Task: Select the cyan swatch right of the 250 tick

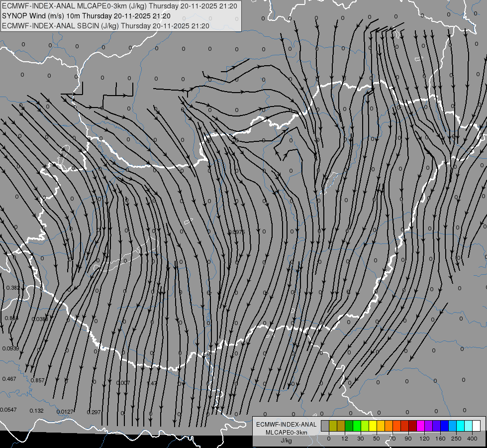Action: (461, 426)
